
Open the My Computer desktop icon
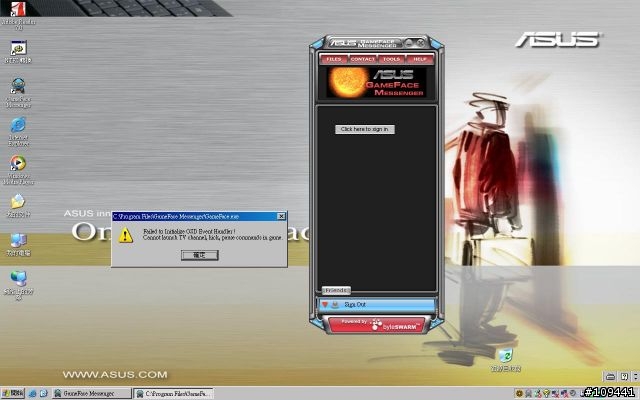tap(18, 245)
